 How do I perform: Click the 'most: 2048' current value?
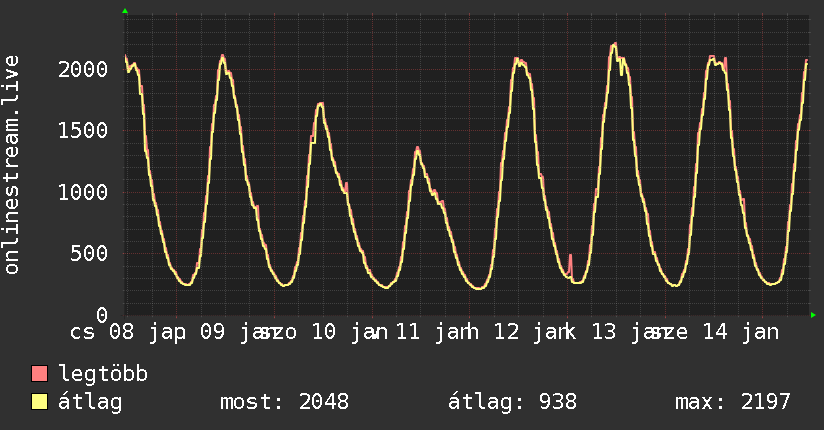pyautogui.click(x=284, y=402)
